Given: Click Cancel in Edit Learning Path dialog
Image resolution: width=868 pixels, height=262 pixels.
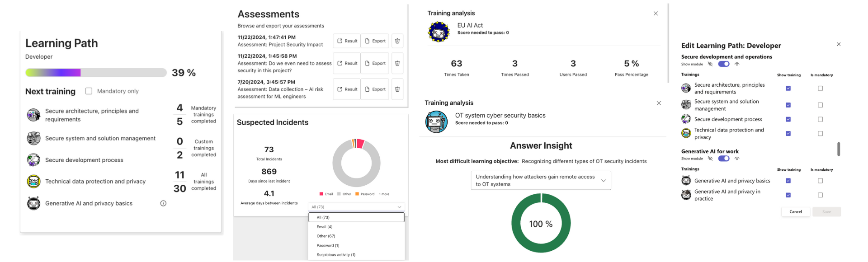Looking at the screenshot, I should click(x=796, y=212).
